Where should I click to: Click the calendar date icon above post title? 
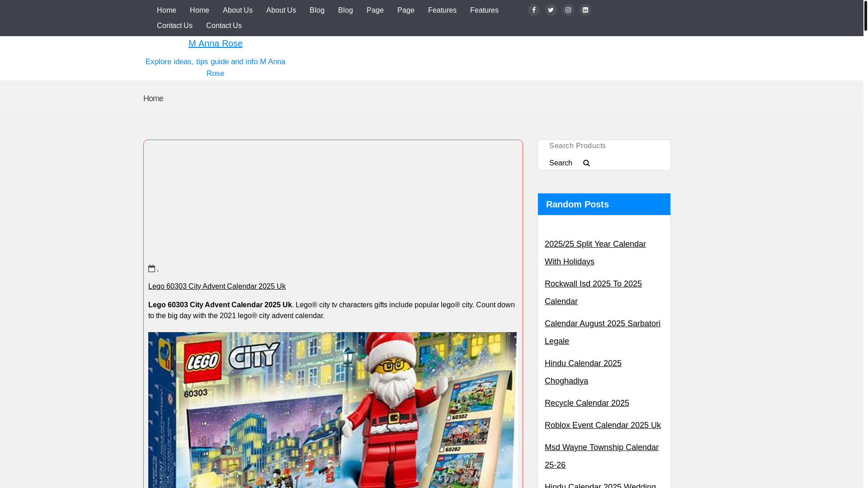coord(152,268)
